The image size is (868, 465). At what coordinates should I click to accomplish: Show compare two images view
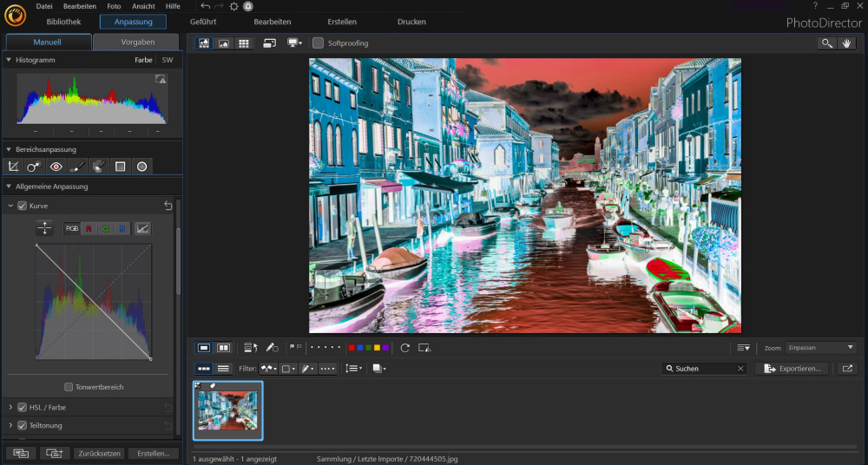point(224,348)
